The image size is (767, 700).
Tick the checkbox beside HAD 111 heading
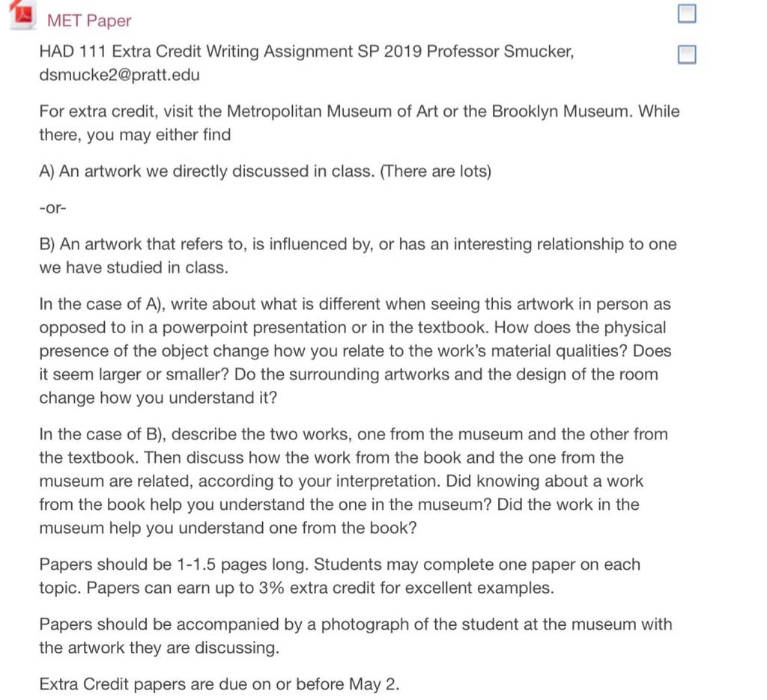click(687, 54)
